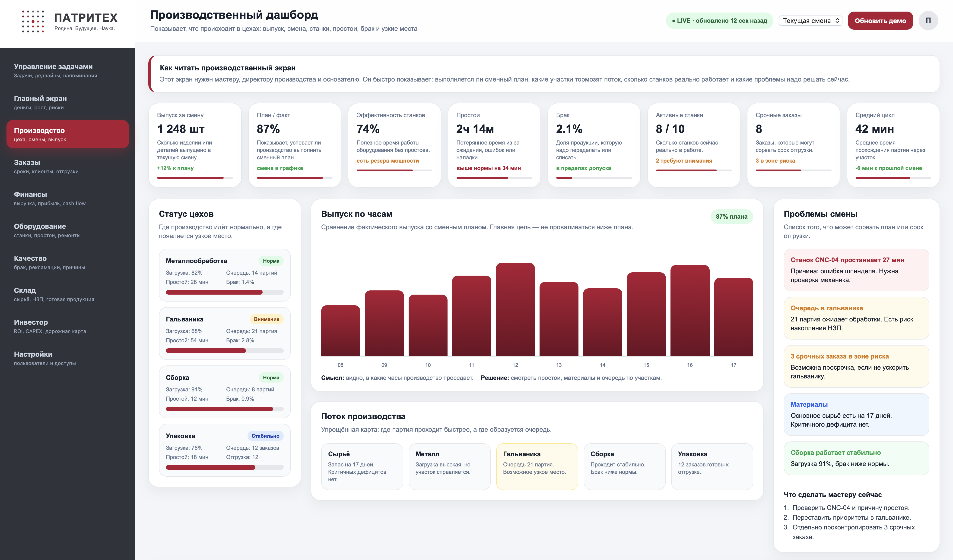Click the План / факт 87% card

tap(295, 145)
